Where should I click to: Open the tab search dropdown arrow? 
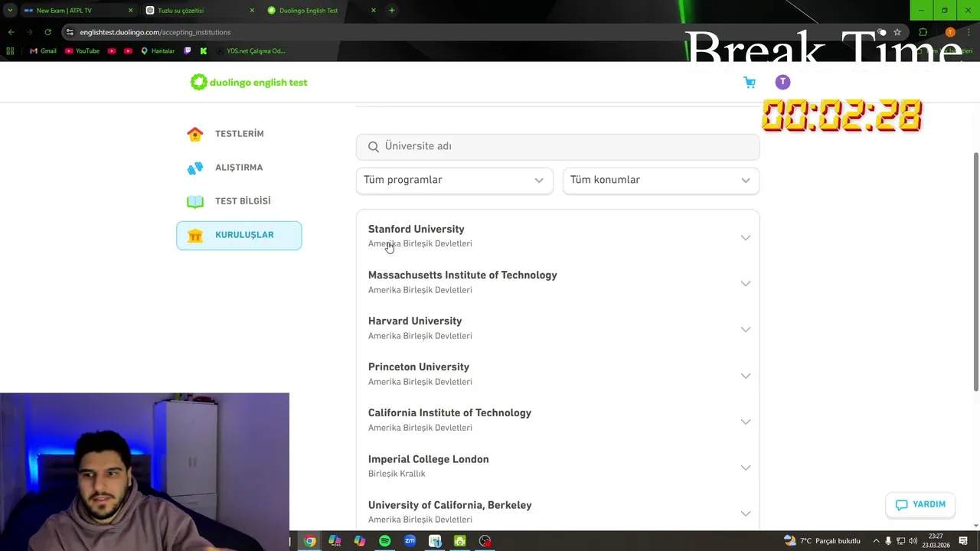[10, 11]
